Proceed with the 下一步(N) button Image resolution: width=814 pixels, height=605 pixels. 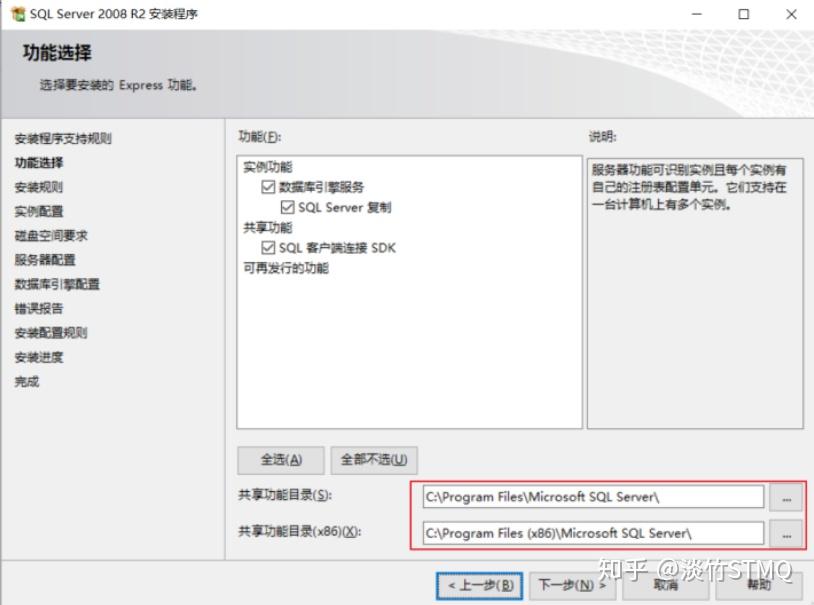click(x=572, y=586)
